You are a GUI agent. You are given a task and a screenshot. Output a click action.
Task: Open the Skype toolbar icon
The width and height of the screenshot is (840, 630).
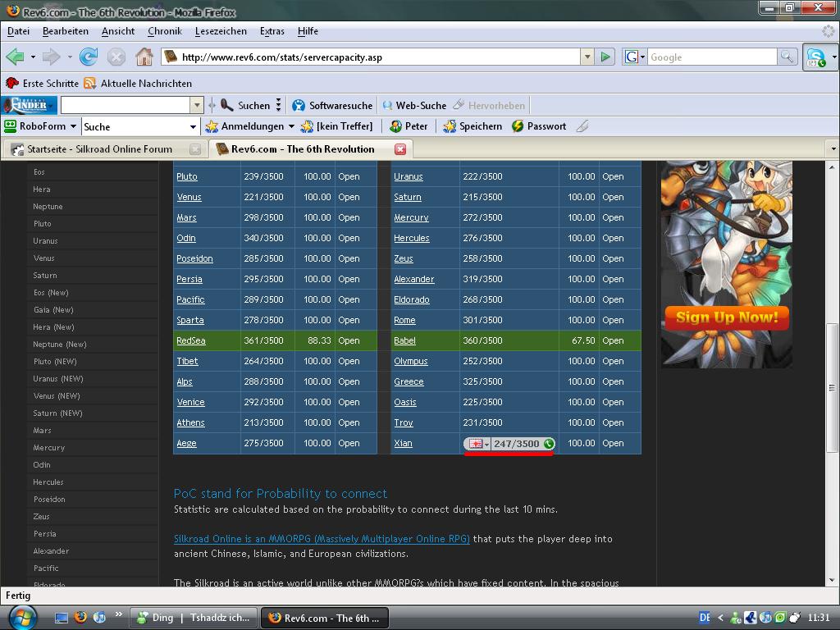click(815, 57)
